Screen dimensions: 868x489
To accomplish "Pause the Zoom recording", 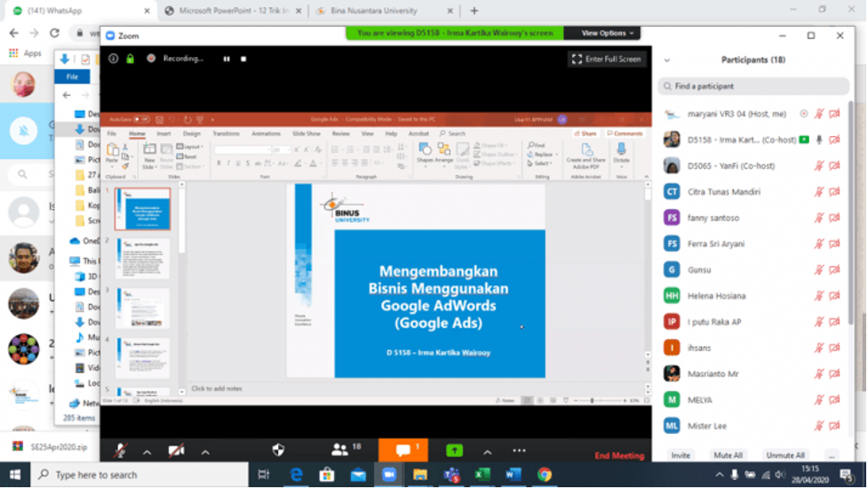I will 227,59.
